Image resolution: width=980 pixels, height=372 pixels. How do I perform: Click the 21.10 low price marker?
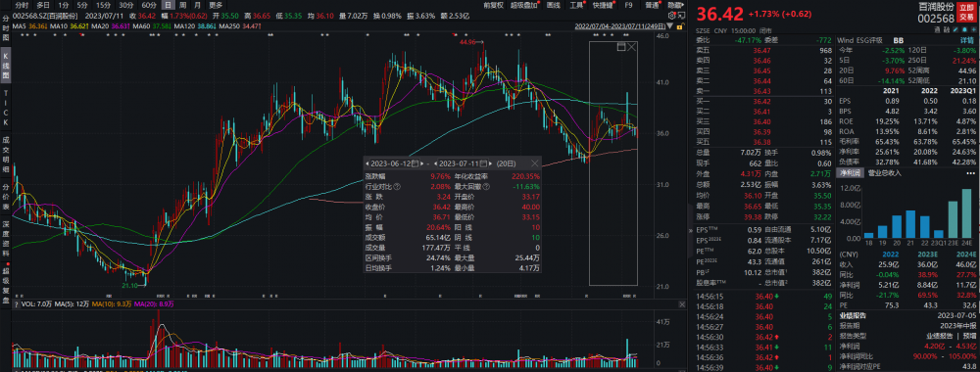coord(129,285)
